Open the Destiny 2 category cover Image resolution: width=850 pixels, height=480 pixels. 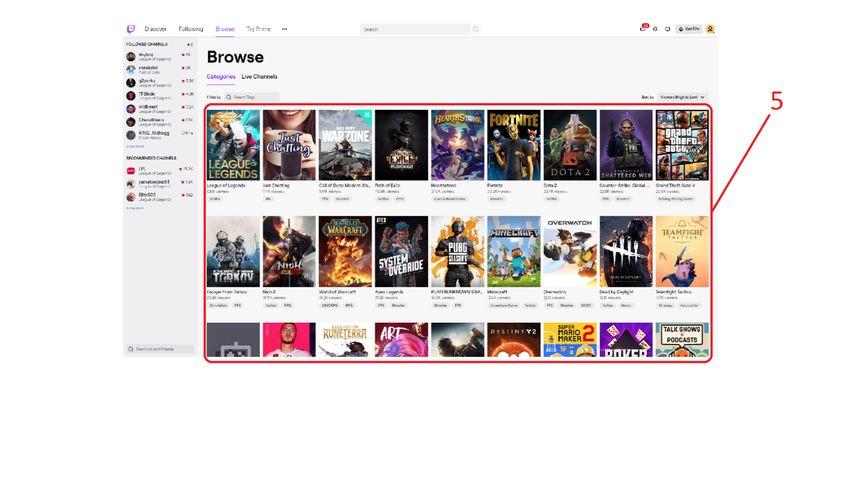pyautogui.click(x=514, y=340)
